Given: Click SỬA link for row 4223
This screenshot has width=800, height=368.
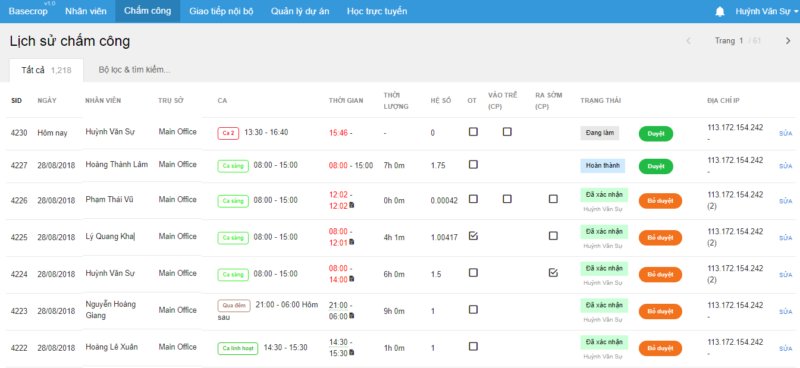Looking at the screenshot, I should tap(786, 311).
